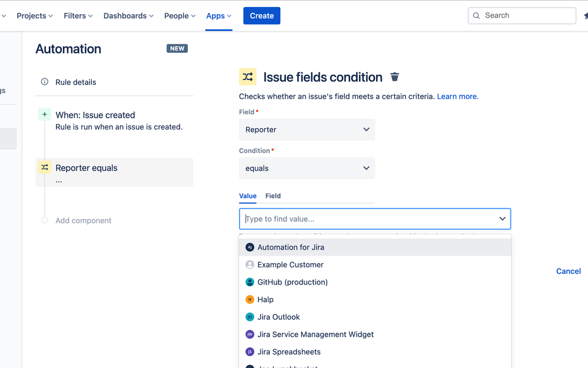Choose Halp from the list
This screenshot has height=368, width=588.
coord(375,299)
